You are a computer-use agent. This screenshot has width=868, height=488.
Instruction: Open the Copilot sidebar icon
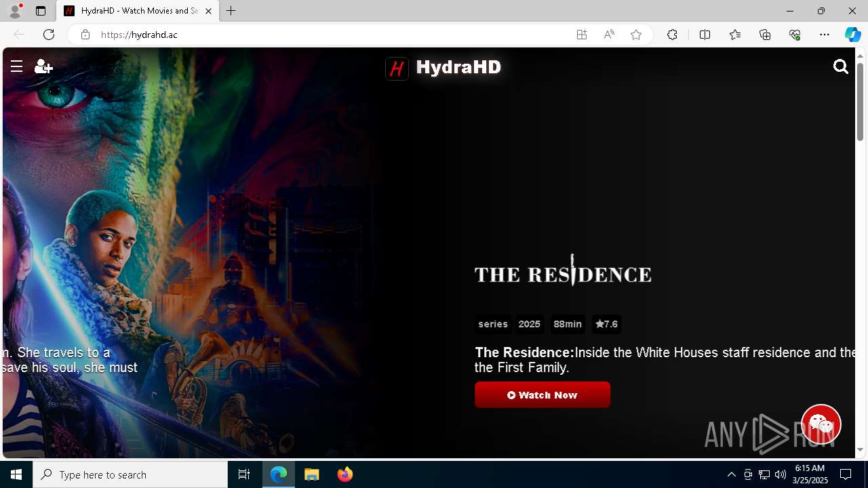click(853, 35)
